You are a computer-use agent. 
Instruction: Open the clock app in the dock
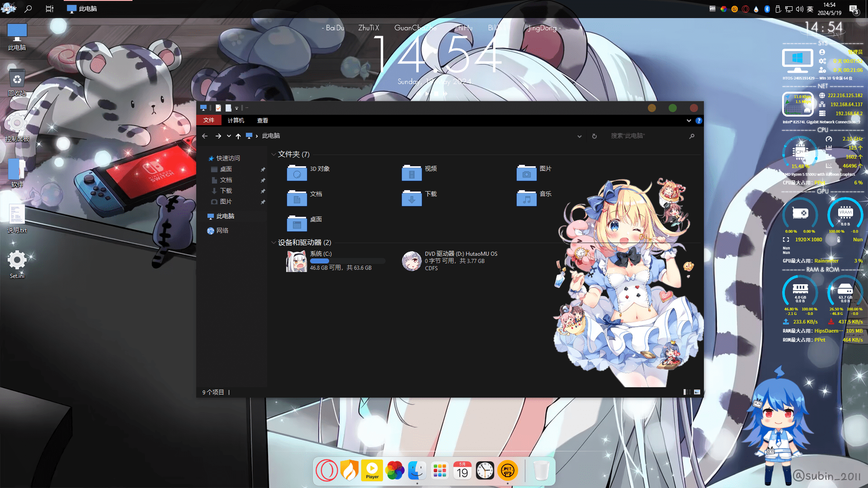[485, 470]
